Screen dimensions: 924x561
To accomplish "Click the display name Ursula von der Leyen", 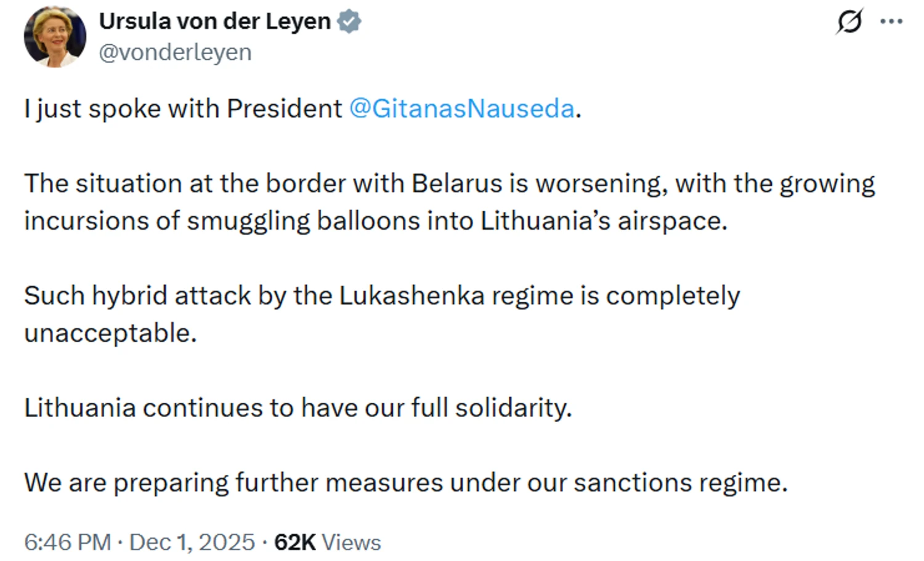I will (x=214, y=22).
